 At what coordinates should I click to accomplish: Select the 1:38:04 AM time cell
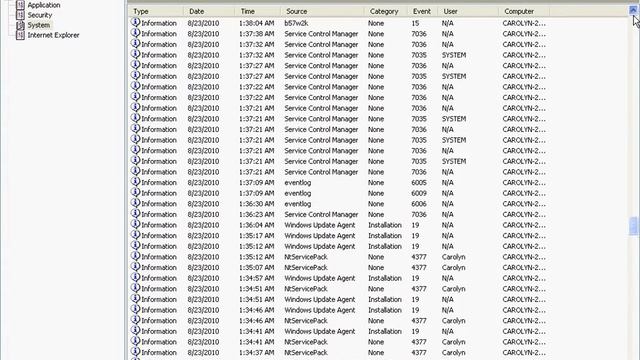pos(256,23)
